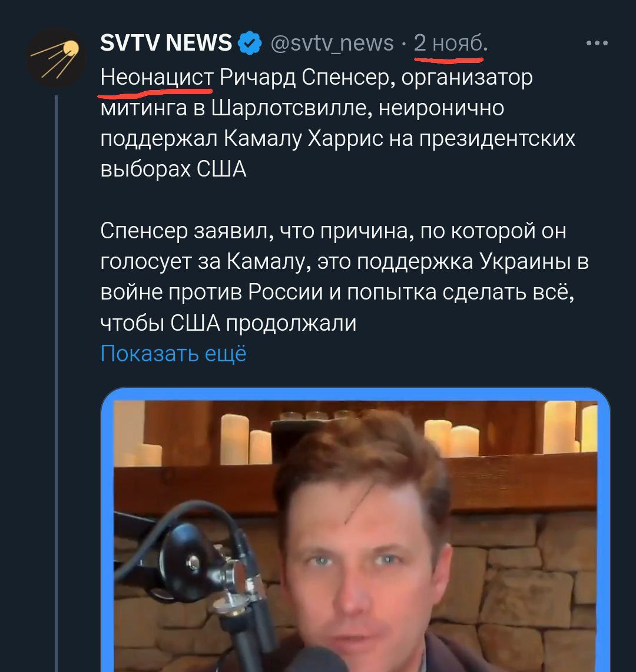Click the line "чтобы США продолжали"
This screenshot has height=672, width=636.
(228, 323)
